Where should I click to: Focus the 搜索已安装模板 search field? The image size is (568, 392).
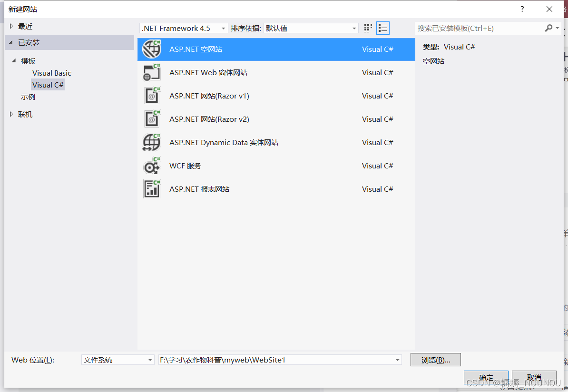pos(479,28)
